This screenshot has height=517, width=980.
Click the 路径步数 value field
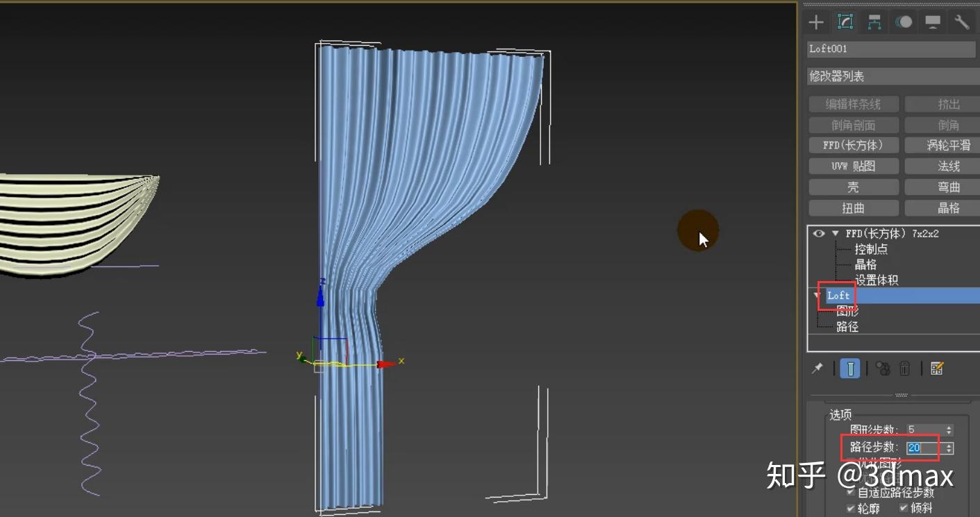pyautogui.click(x=924, y=448)
